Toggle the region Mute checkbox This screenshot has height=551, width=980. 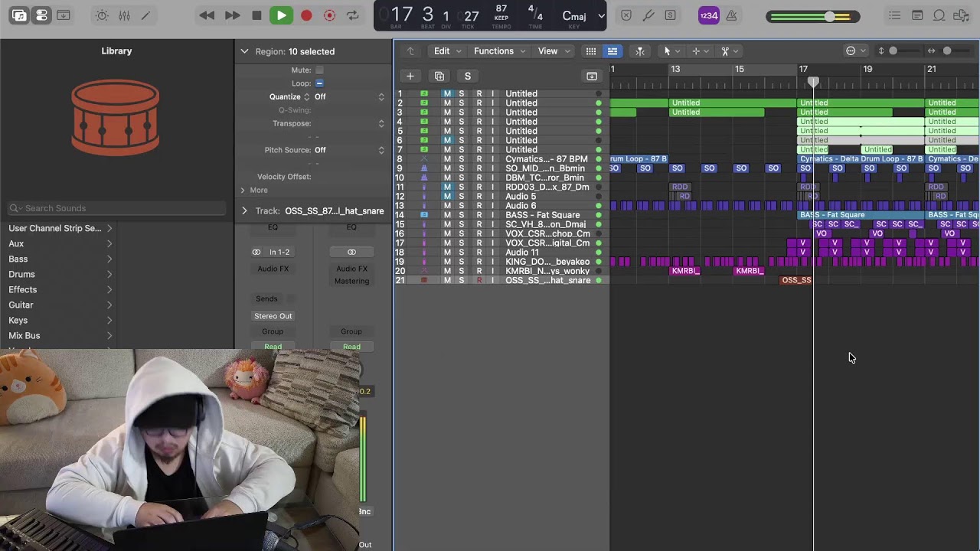tap(319, 70)
